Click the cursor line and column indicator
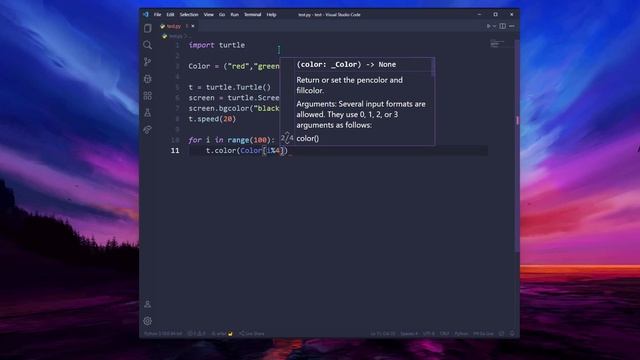640x360 pixels. point(383,333)
